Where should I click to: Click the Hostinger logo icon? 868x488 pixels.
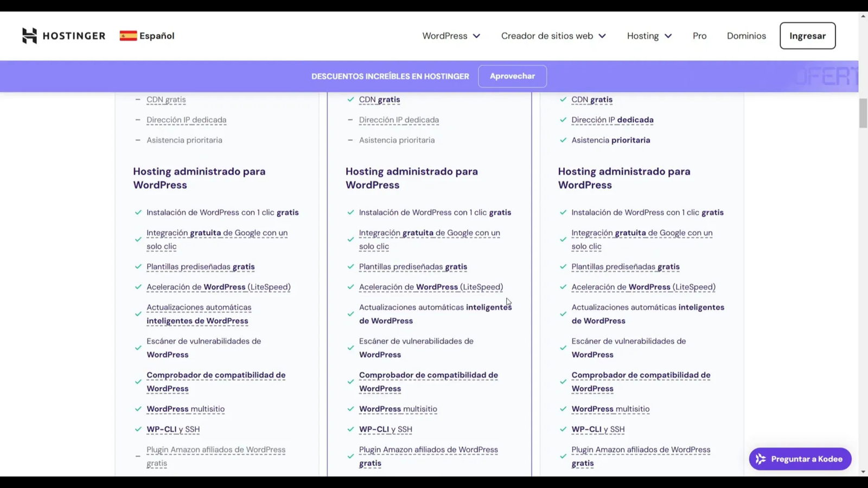click(29, 36)
